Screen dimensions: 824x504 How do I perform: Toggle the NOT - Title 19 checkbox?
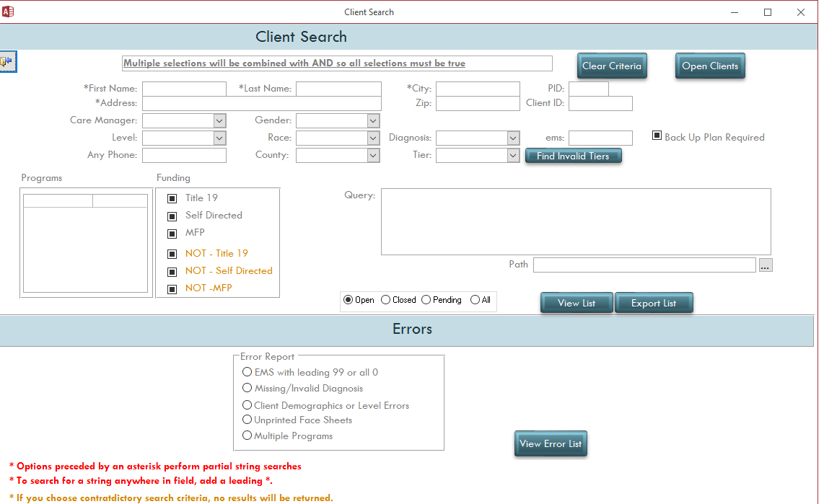point(172,254)
